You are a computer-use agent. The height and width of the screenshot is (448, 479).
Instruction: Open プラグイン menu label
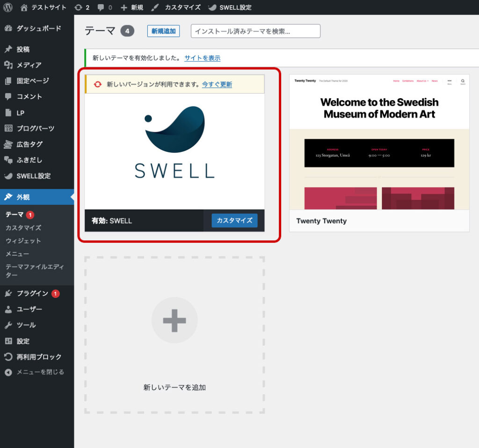click(x=32, y=294)
